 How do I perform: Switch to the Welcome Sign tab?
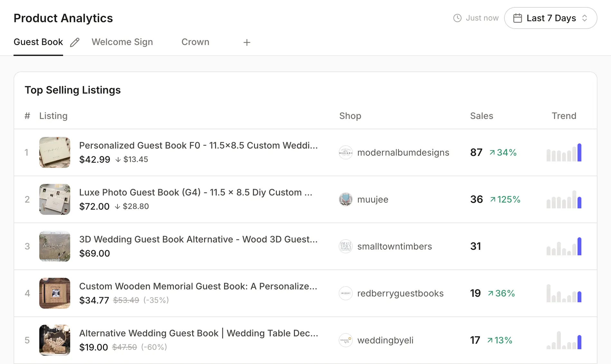[x=122, y=42]
